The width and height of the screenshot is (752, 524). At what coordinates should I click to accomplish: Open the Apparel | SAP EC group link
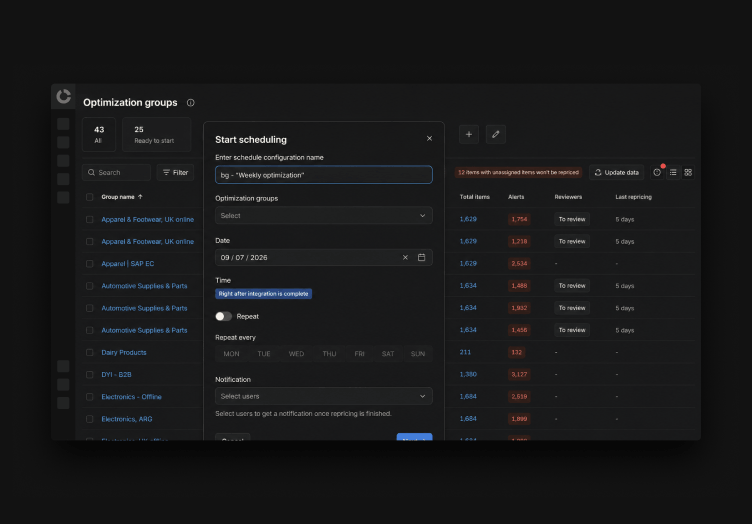[x=128, y=264]
